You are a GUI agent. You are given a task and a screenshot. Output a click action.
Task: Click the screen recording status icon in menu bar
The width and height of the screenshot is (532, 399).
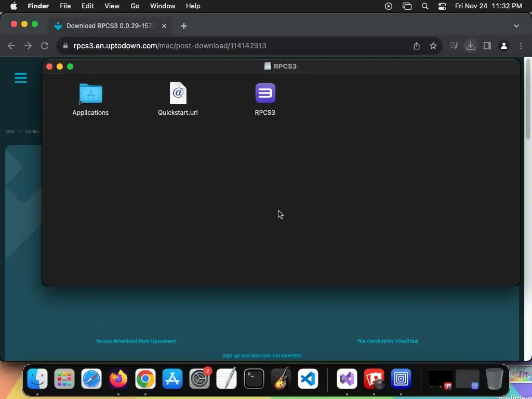389,6
